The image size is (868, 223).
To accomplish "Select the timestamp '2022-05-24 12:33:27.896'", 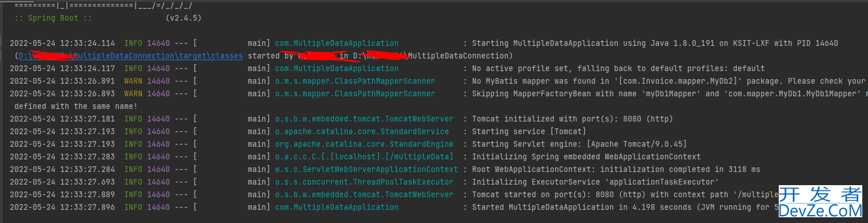I will pos(62,207).
